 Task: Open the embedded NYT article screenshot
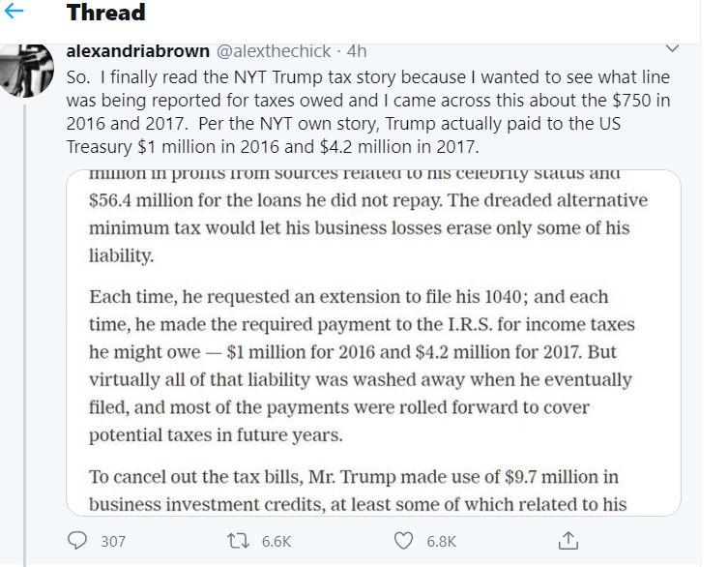(373, 343)
